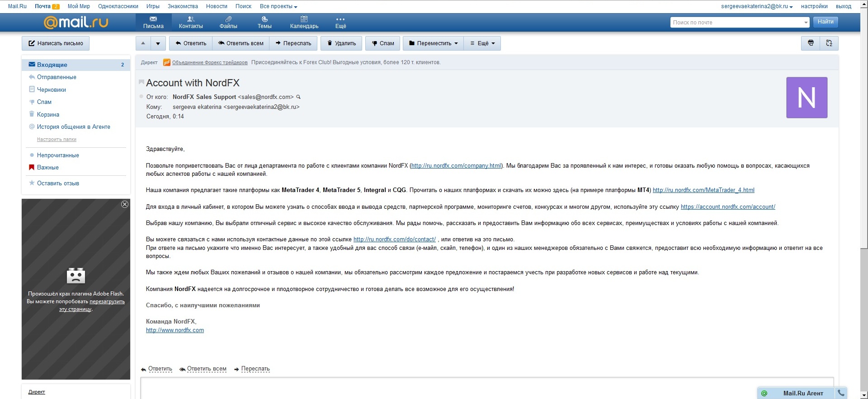Open the Темы themes section

pos(264,22)
